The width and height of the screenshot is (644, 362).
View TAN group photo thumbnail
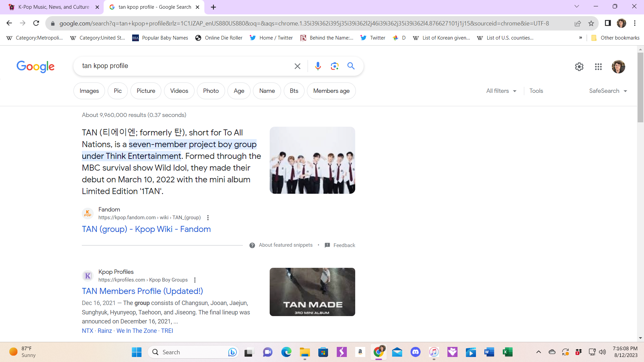pos(312,160)
